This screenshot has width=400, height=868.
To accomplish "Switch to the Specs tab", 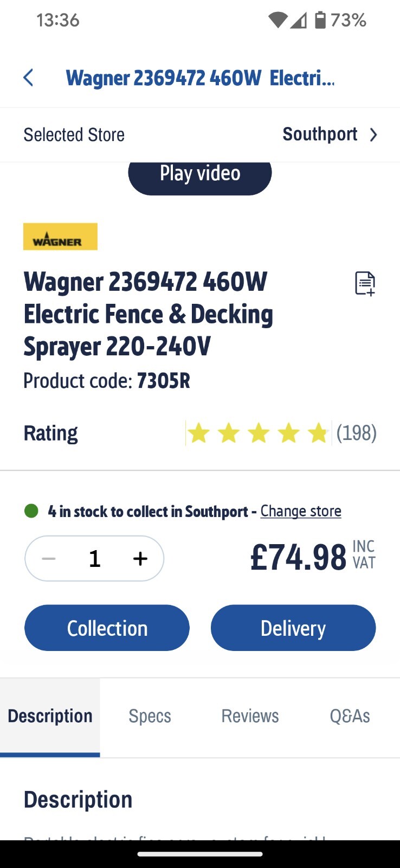I will tap(150, 716).
